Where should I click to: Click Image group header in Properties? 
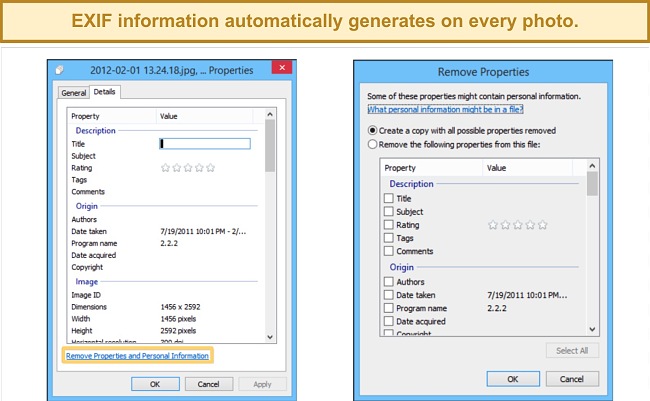tap(87, 282)
